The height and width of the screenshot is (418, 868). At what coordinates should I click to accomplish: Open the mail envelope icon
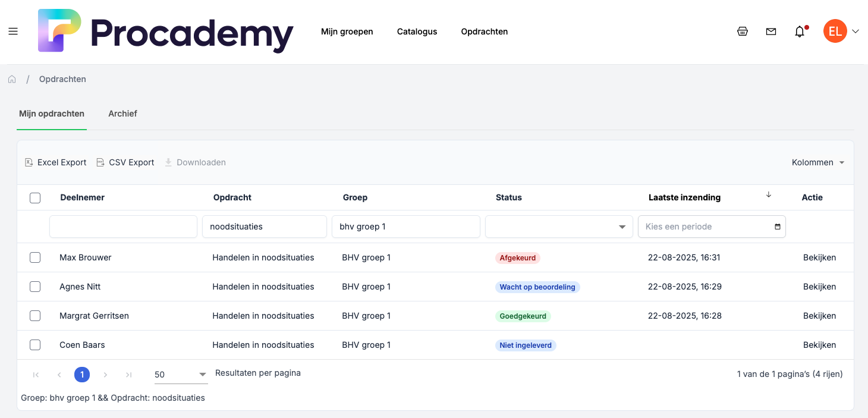click(x=771, y=32)
